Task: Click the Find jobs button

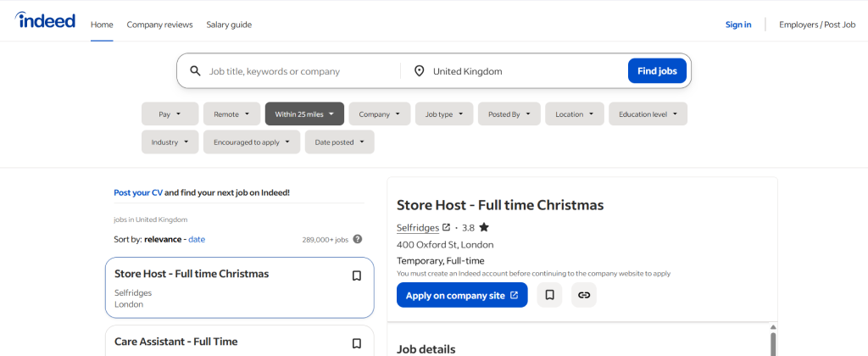Action: [657, 71]
